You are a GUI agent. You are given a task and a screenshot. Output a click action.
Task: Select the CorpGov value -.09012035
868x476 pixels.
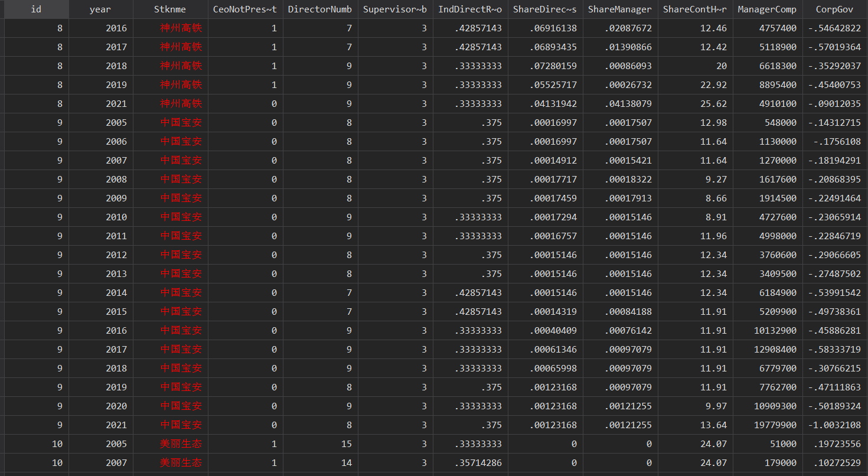(834, 104)
